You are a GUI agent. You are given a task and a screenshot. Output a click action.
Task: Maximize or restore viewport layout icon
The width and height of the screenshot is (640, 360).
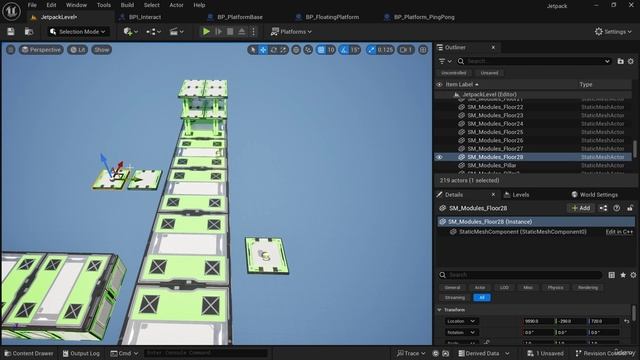[x=423, y=50]
